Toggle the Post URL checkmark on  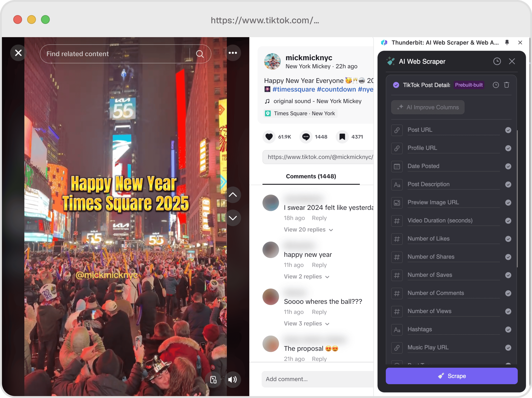[x=508, y=130]
